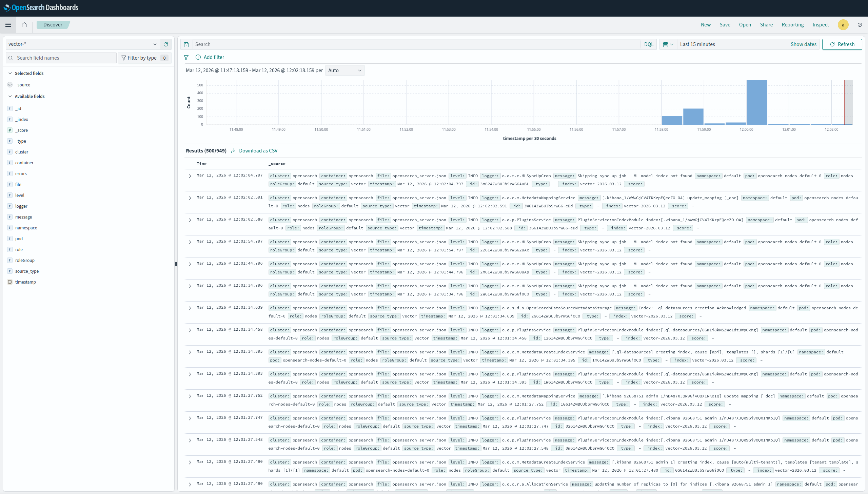Screen dimensions: 868x494
Task: Open the Auto interval dropdown
Action: pos(344,70)
